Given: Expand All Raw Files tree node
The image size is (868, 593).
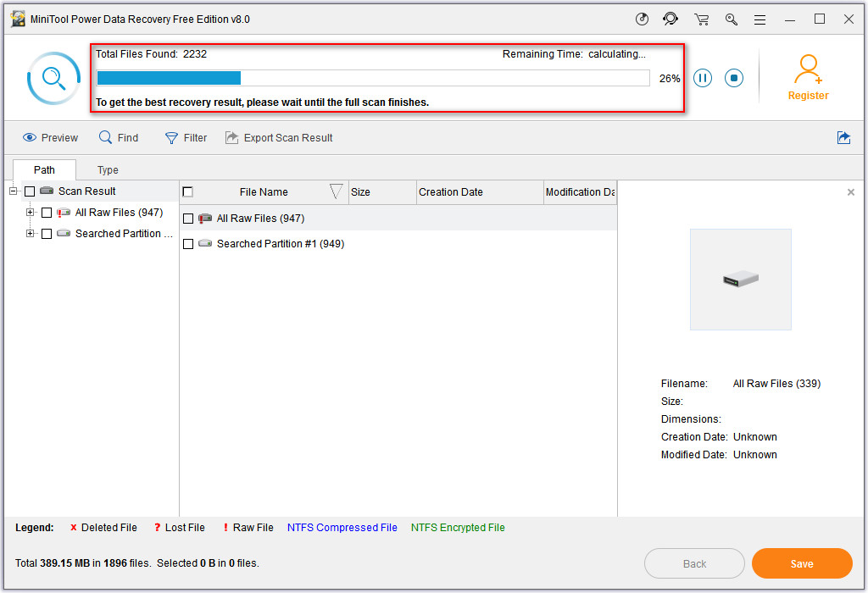Looking at the screenshot, I should pyautogui.click(x=30, y=213).
